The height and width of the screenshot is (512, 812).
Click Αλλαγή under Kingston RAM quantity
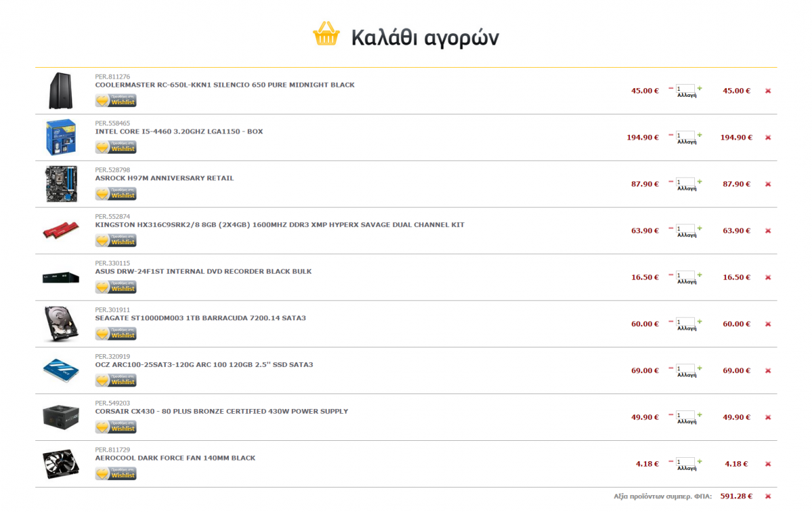(x=687, y=236)
